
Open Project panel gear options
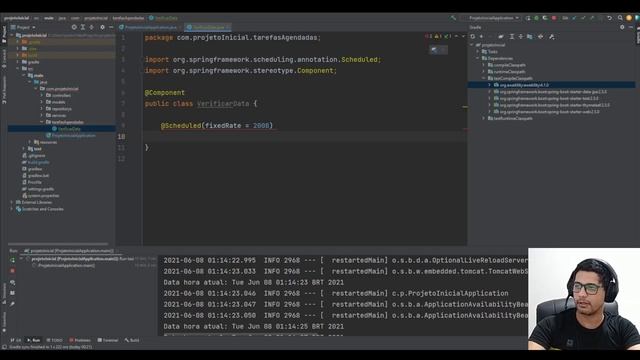point(102,27)
